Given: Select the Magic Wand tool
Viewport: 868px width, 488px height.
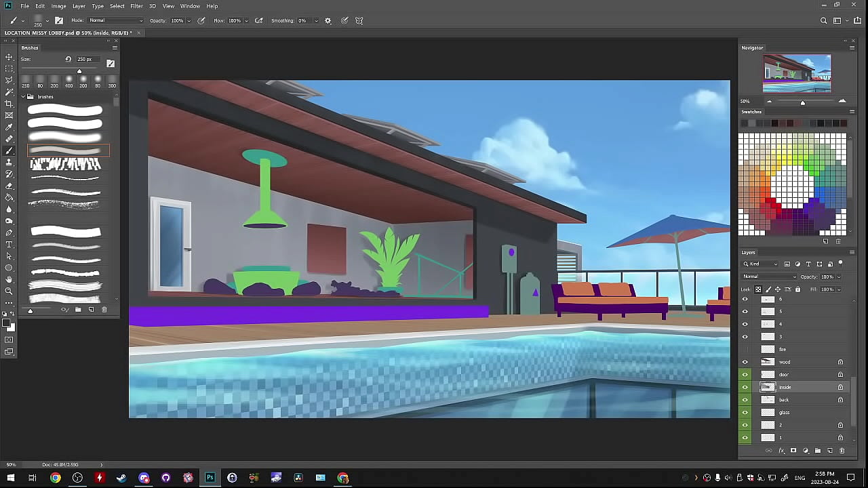Looking at the screenshot, I should (9, 91).
